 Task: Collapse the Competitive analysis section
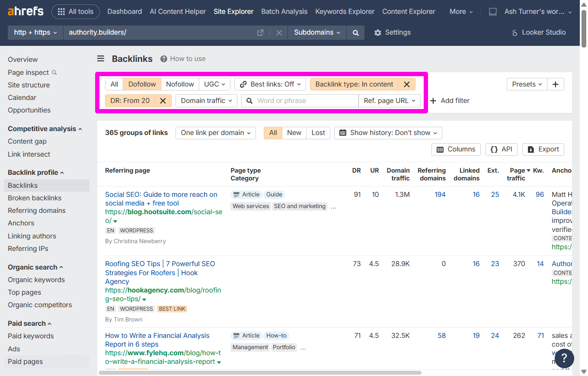[x=45, y=129]
